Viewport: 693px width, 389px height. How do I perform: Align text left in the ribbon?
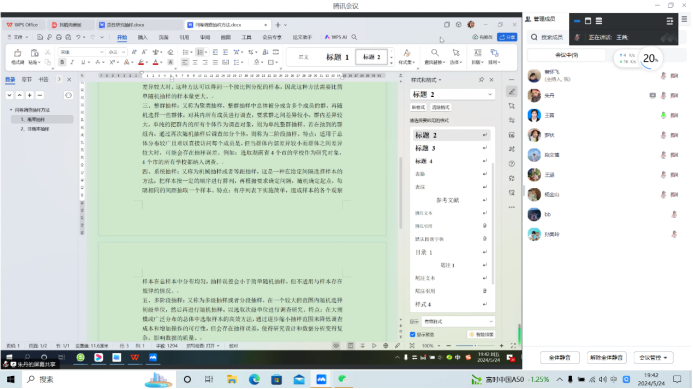click(x=185, y=63)
